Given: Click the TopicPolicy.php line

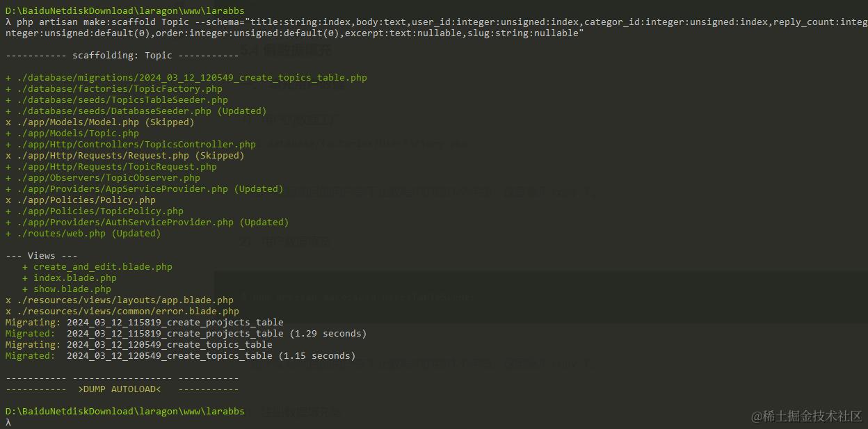Looking at the screenshot, I should [x=95, y=211].
